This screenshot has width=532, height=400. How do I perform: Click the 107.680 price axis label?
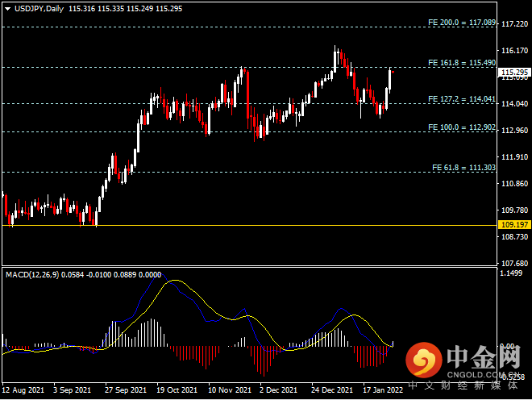coord(515,264)
